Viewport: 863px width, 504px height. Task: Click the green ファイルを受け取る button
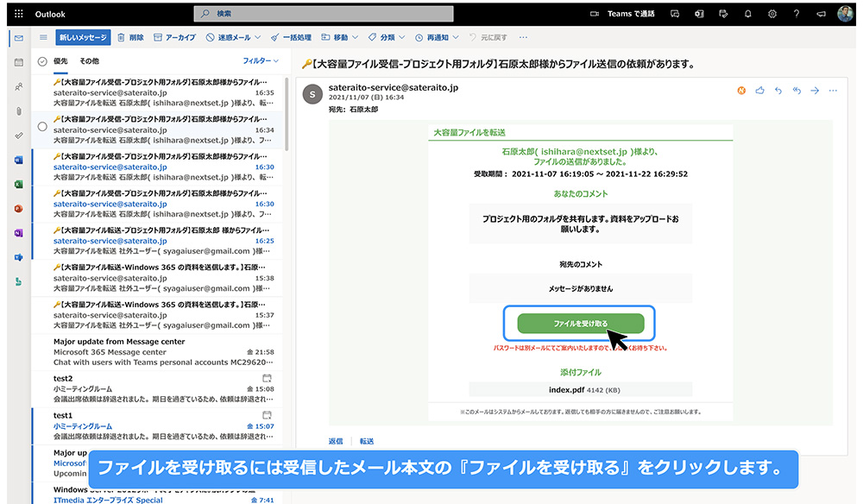point(581,324)
